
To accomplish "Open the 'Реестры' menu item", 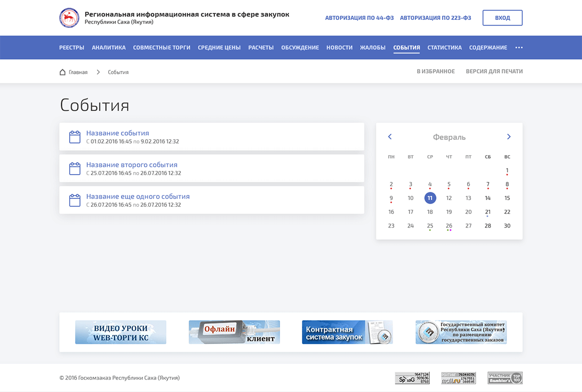I will point(71,47).
